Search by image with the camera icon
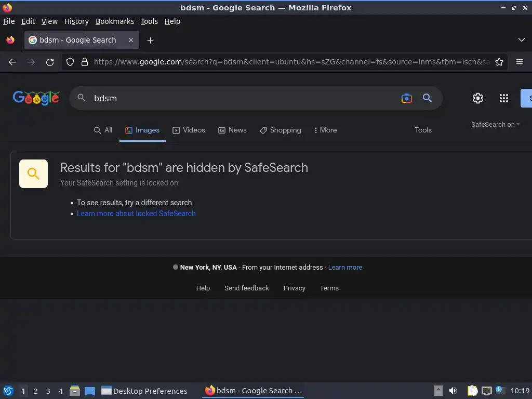This screenshot has width=532, height=399. click(406, 98)
